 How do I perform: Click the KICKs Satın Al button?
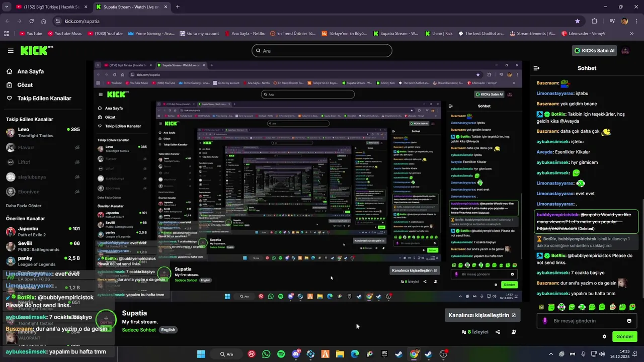(x=594, y=51)
